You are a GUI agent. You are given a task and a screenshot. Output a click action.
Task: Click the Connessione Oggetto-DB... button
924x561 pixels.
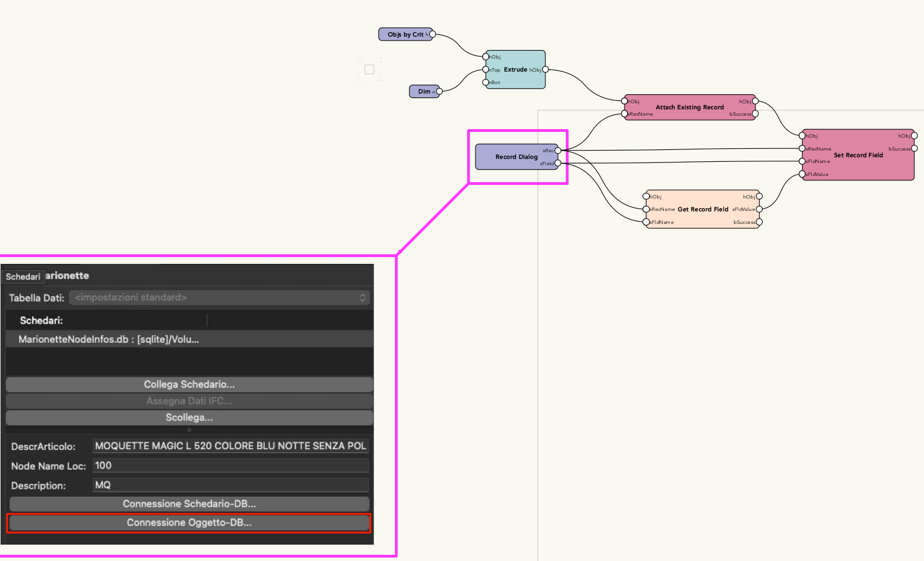pyautogui.click(x=189, y=523)
